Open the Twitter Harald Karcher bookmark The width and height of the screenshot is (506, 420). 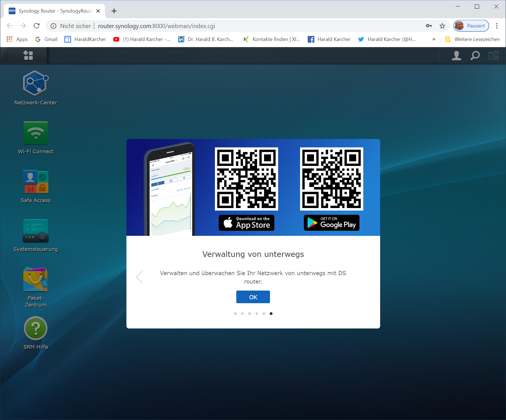point(387,39)
